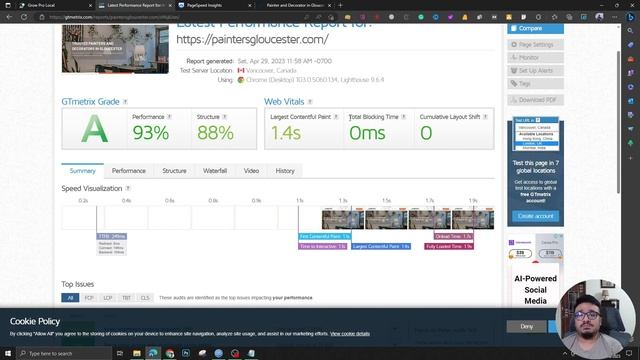This screenshot has height=360, width=640.
Task: Click the Total Blocking Time help icon
Action: pos(404,117)
